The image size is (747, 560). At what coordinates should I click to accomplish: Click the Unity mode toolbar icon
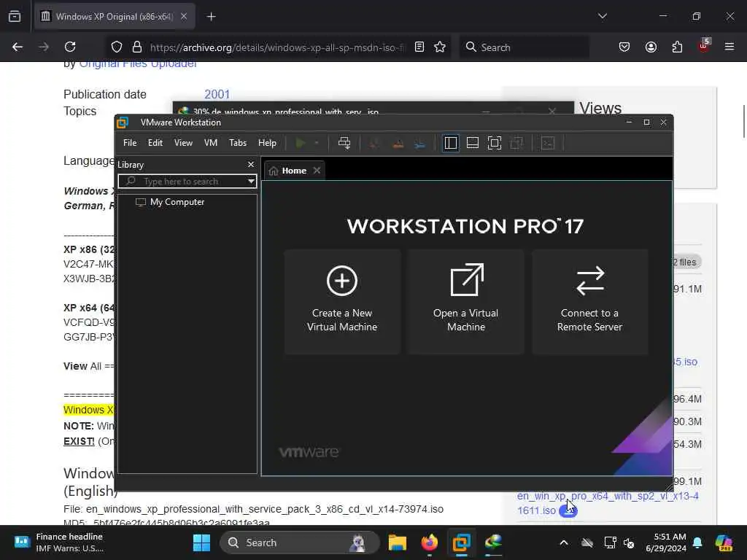[517, 143]
